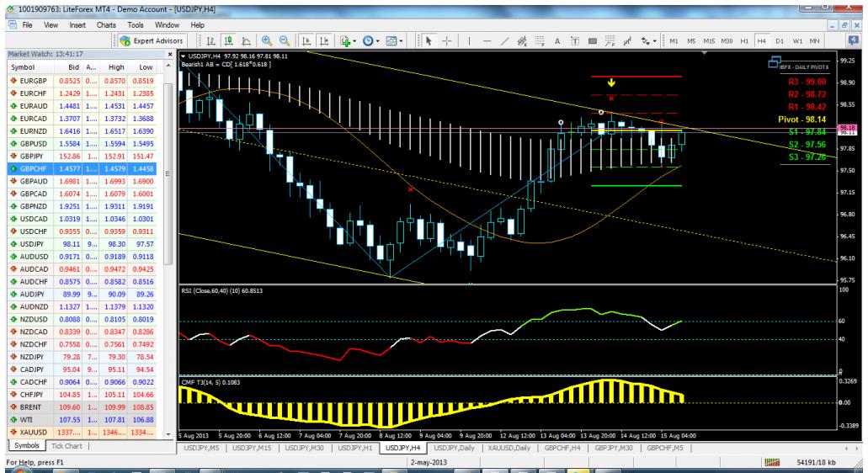Select USDJPY row in Market Watch
Image resolution: width=868 pixels, height=473 pixels.
[30, 240]
